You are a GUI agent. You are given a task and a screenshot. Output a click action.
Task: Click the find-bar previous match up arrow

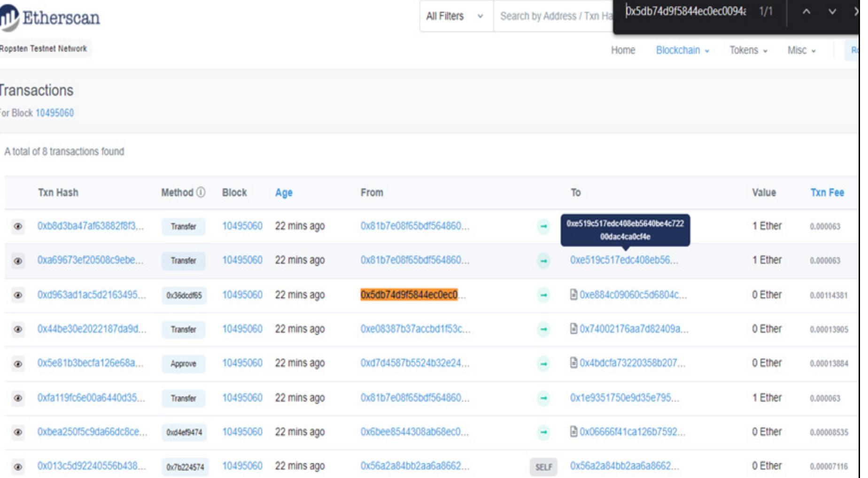pyautogui.click(x=806, y=12)
